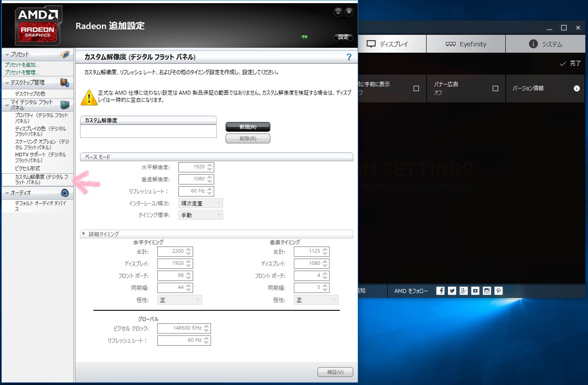Open the 設定 button in header
The height and width of the screenshot is (385, 588).
tap(343, 37)
